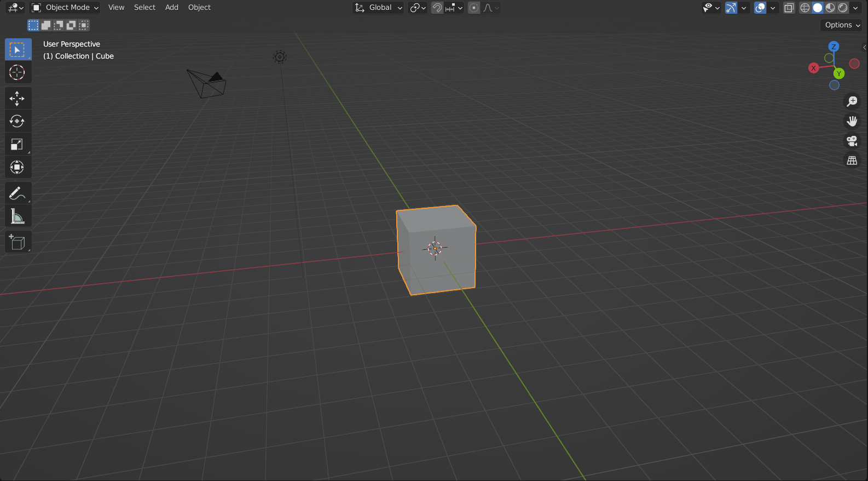The image size is (868, 481).
Task: Toggle camera view with camera icon
Action: [x=852, y=141]
